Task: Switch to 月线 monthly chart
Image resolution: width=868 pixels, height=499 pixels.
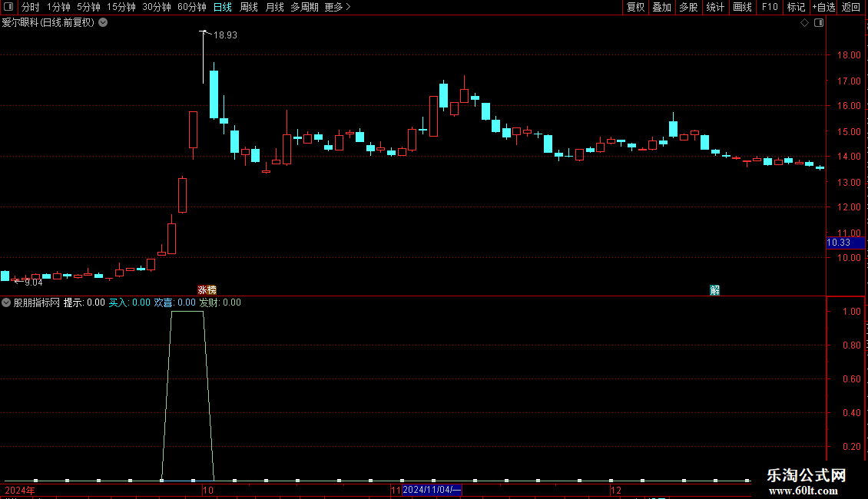Action: (x=274, y=7)
